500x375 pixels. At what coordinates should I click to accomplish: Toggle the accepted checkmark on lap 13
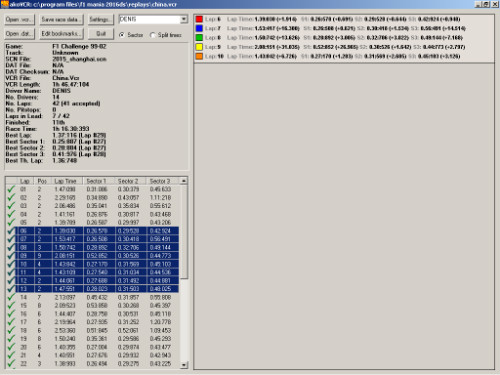click(x=11, y=289)
